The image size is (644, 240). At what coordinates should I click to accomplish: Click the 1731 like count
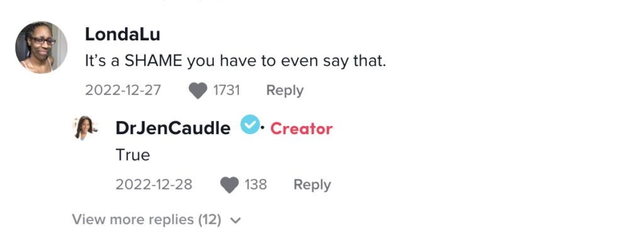click(x=226, y=90)
